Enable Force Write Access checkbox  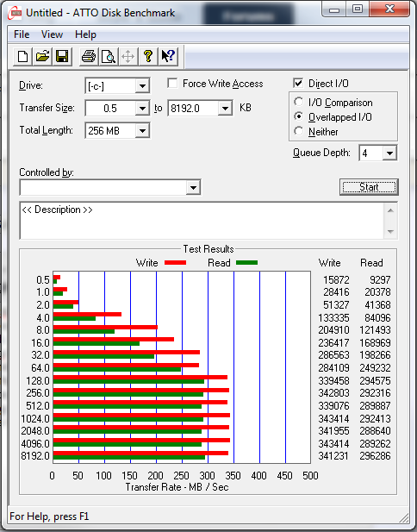[x=172, y=83]
